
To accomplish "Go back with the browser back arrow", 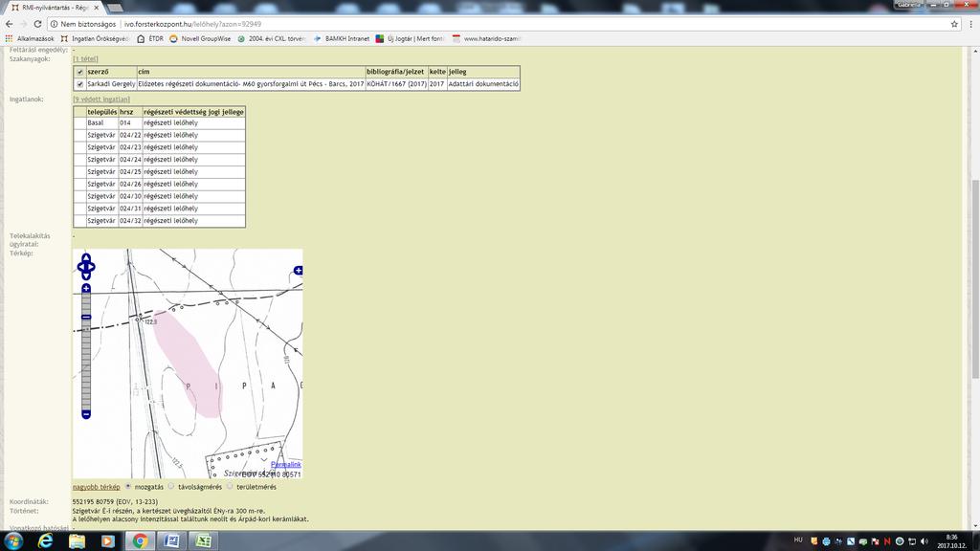I will tap(9, 24).
